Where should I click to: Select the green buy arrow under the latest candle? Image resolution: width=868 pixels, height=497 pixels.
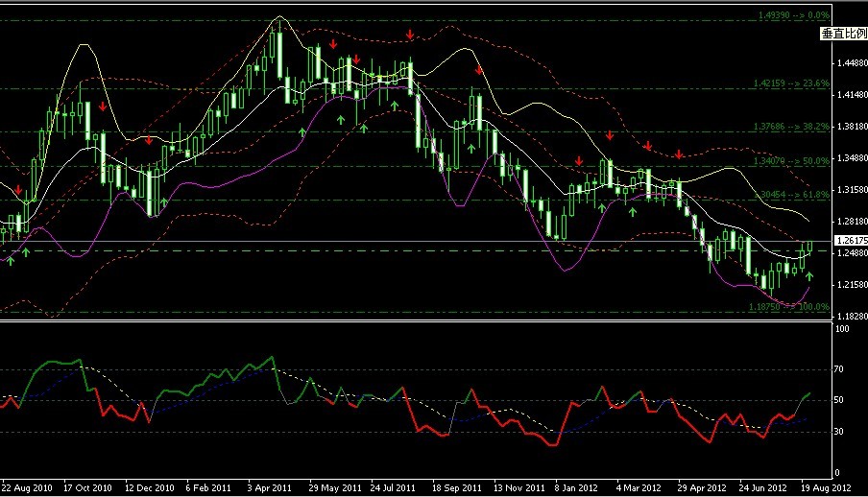coord(809,275)
